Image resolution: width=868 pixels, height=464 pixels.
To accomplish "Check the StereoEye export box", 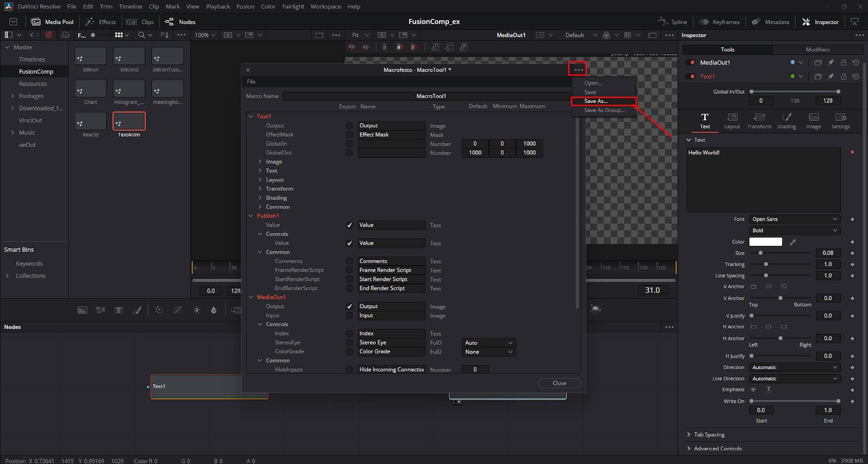I will tap(349, 343).
